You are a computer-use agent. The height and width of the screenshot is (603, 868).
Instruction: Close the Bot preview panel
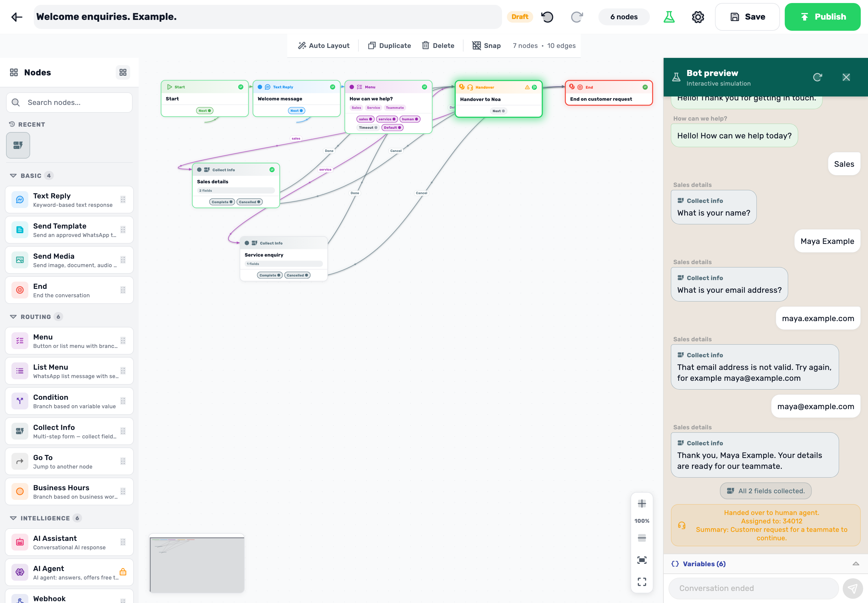coord(846,77)
